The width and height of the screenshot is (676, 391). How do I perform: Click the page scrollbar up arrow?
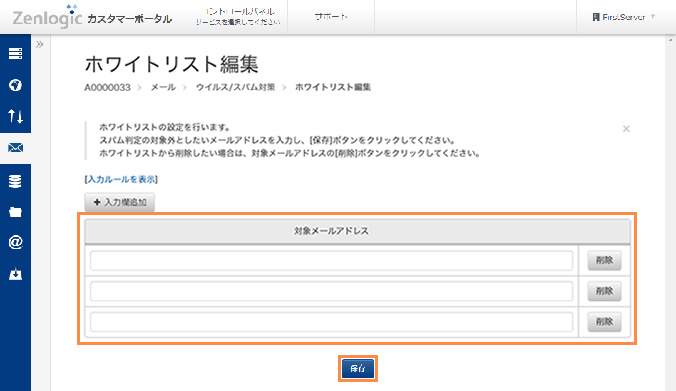(670, 40)
